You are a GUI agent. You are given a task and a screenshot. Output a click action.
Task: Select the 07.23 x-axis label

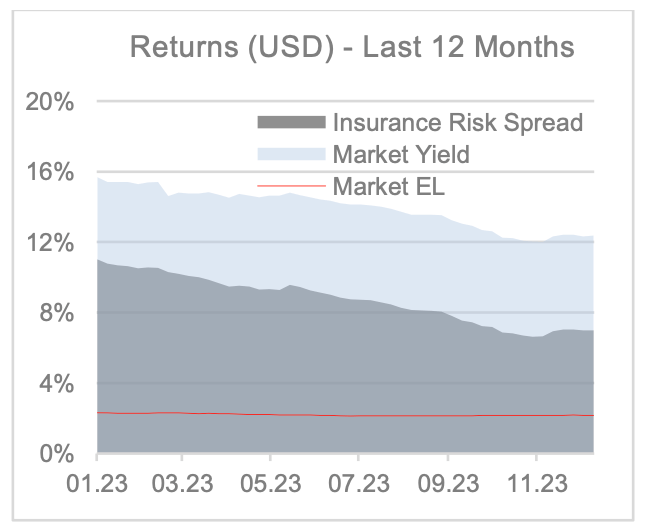point(358,485)
